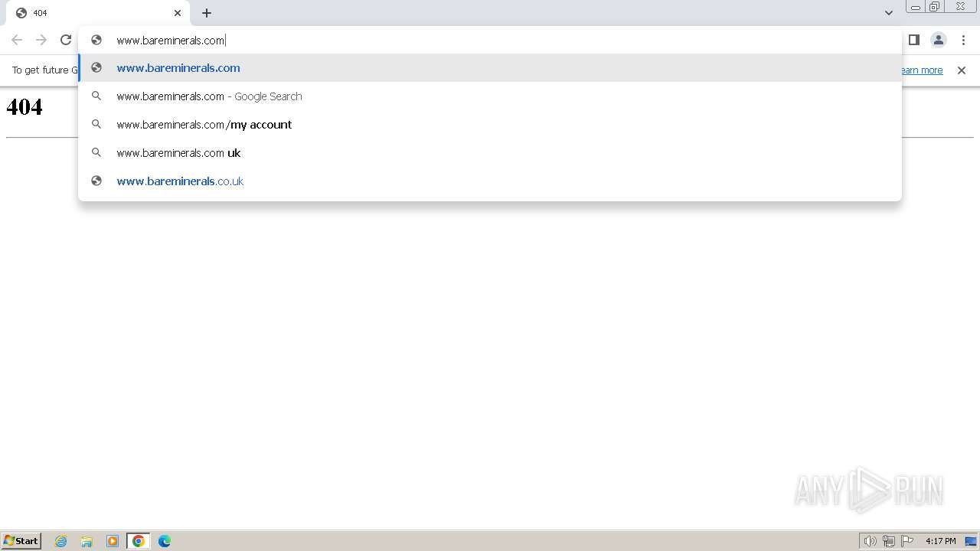Viewport: 980px width, 551px height.
Task: Open the Action Center flag icon
Action: tap(907, 541)
